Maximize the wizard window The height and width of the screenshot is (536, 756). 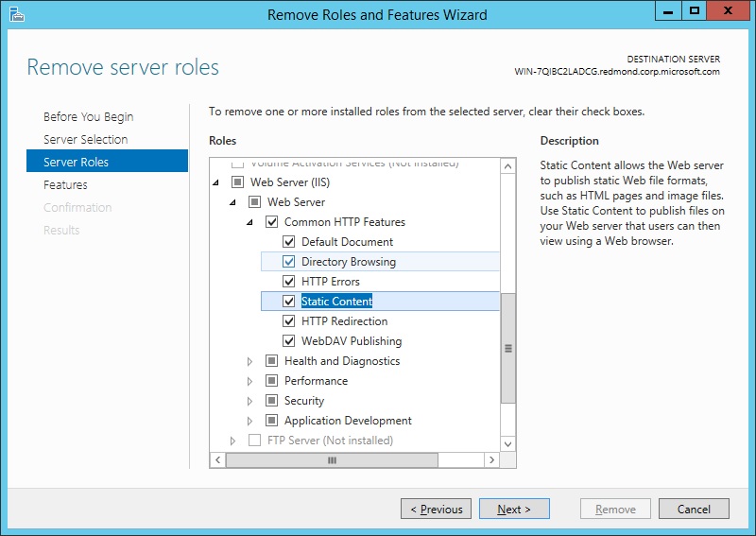click(694, 10)
